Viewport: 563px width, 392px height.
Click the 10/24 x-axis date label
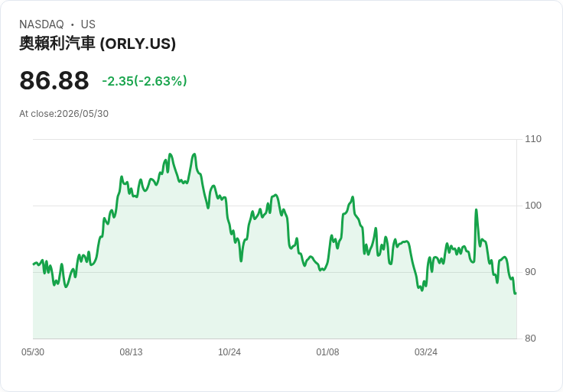tap(229, 352)
